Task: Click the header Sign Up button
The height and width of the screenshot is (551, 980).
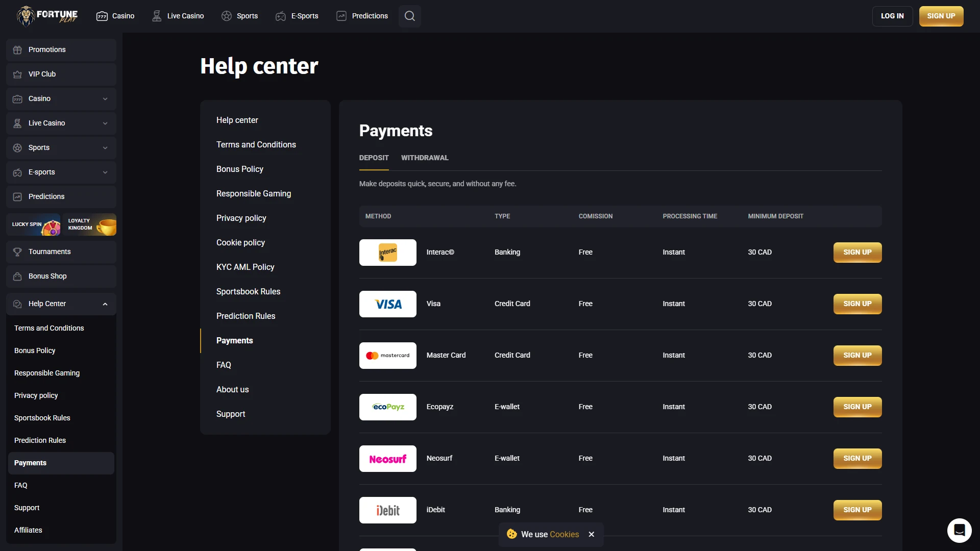Action: point(941,16)
